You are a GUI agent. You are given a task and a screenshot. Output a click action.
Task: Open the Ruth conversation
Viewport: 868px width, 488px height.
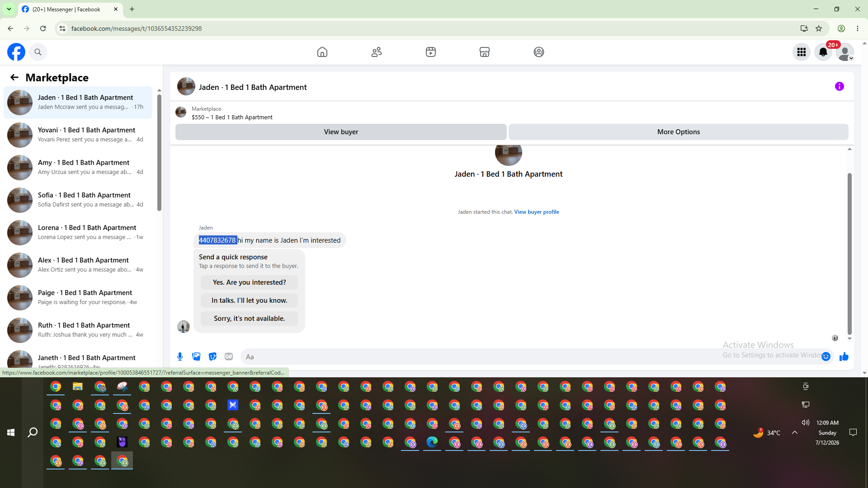coord(78,330)
